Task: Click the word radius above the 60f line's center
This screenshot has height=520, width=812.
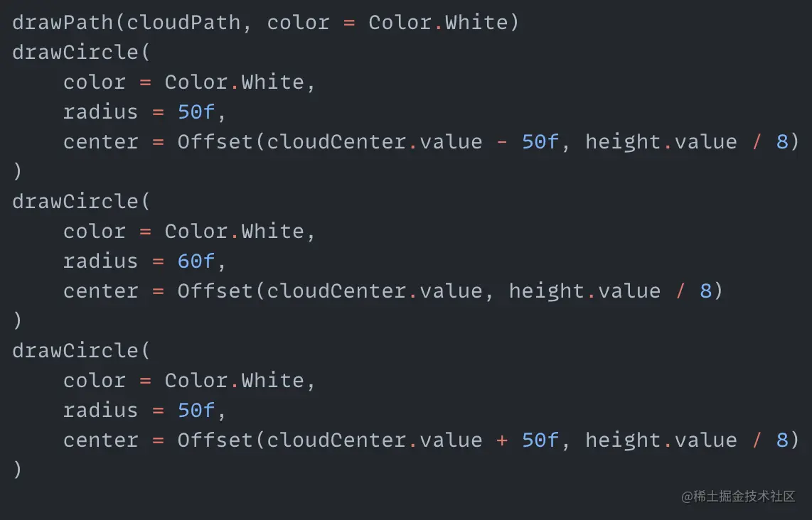Action: pyautogui.click(x=100, y=261)
